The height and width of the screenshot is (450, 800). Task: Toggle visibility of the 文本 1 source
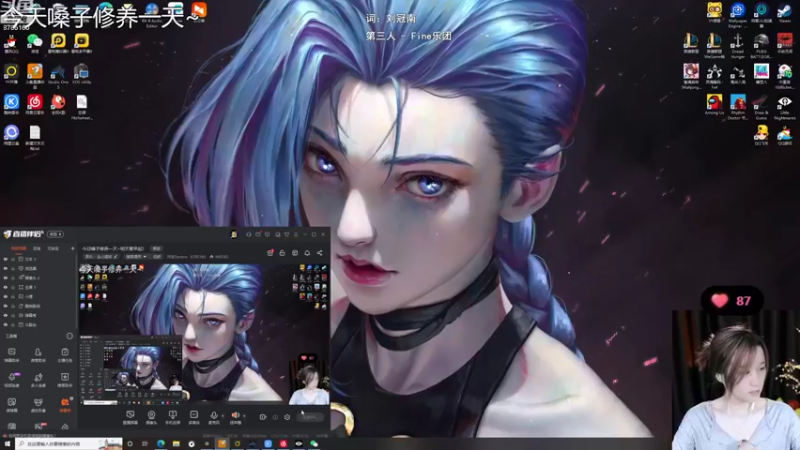point(6,259)
